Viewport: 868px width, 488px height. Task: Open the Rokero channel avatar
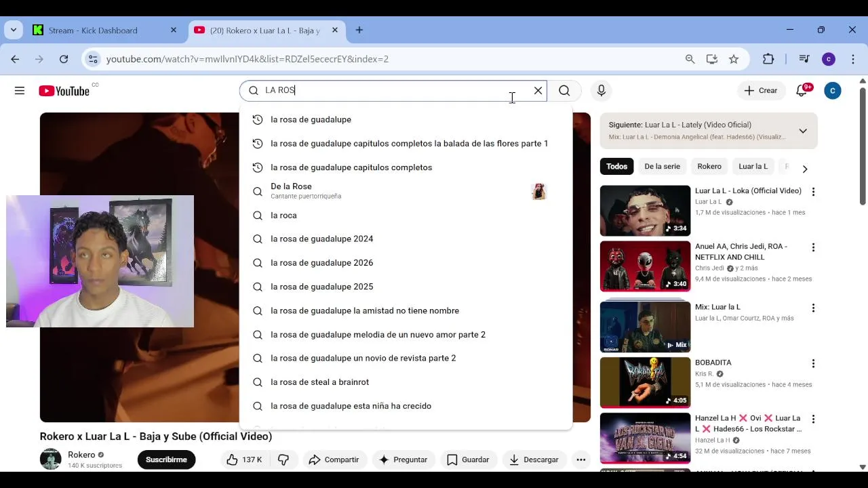(x=51, y=459)
